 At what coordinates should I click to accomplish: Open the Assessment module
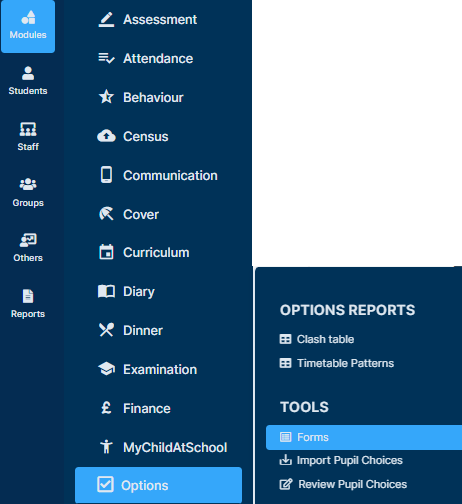(159, 20)
